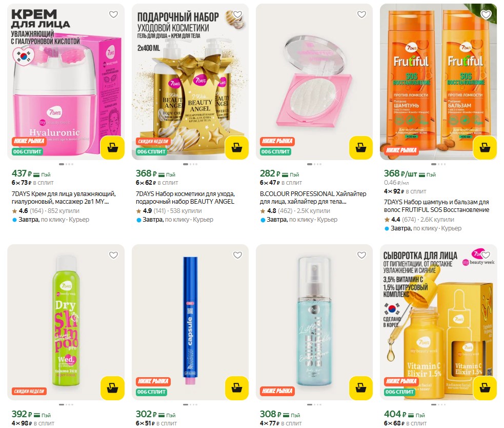Select image dots under highlighter photo
Image resolution: width=504 pixels, height=428 pixels.
pyautogui.click(x=314, y=164)
